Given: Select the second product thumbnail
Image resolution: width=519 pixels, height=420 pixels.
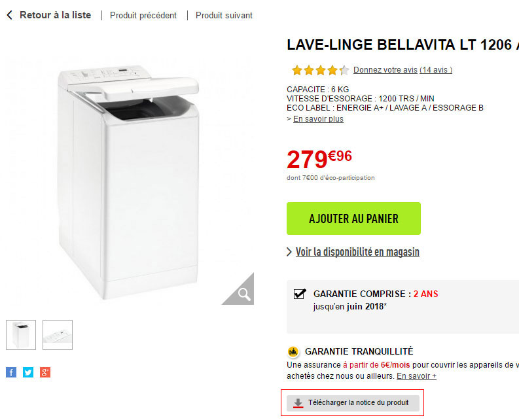Looking at the screenshot, I should (x=58, y=335).
